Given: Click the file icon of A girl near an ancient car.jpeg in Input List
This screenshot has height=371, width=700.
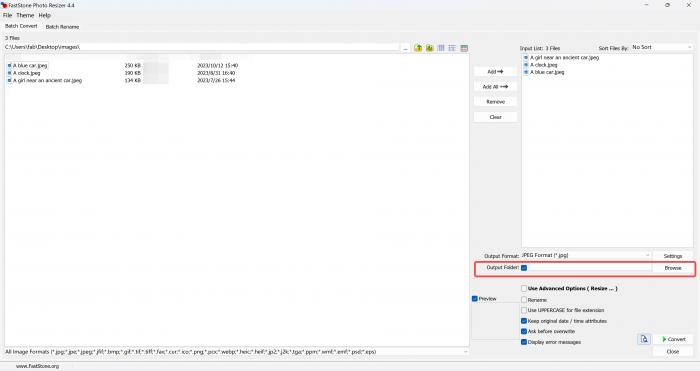Looking at the screenshot, I should [526, 58].
